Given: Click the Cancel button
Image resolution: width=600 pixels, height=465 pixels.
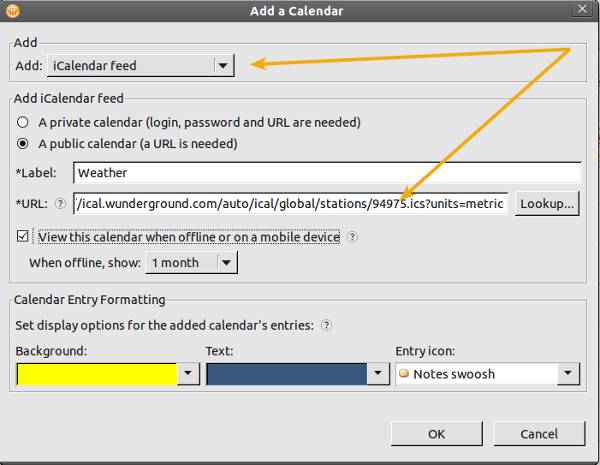Looking at the screenshot, I should [539, 434].
